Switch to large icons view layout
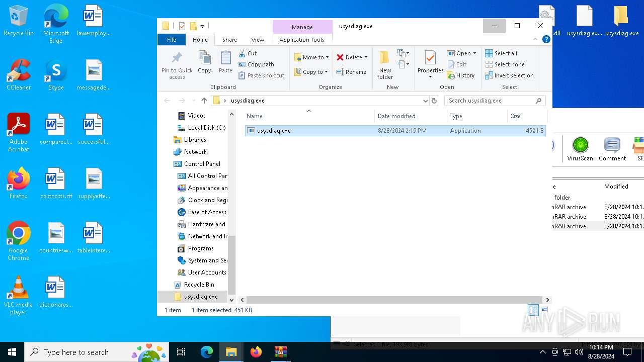Viewport: 644px width, 362px height. 544,310
